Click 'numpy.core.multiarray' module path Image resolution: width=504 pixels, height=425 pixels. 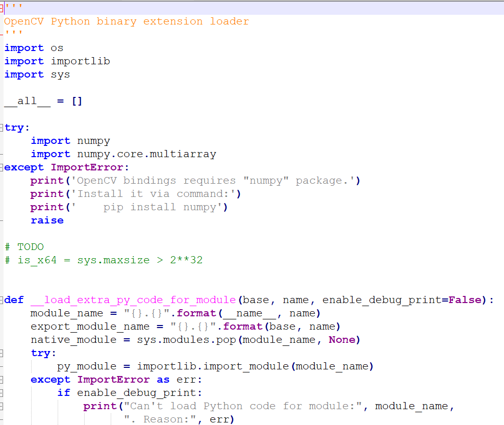tap(146, 154)
